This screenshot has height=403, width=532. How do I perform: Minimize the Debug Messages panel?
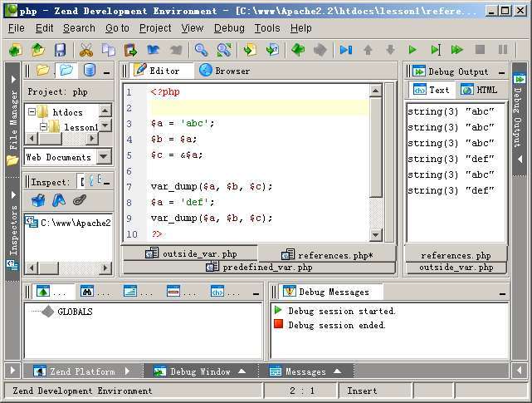502,293
